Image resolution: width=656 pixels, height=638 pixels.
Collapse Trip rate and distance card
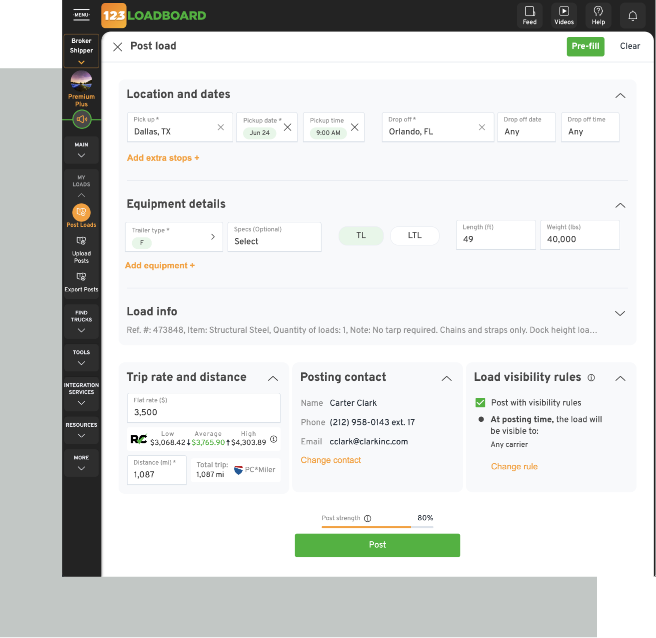(273, 378)
